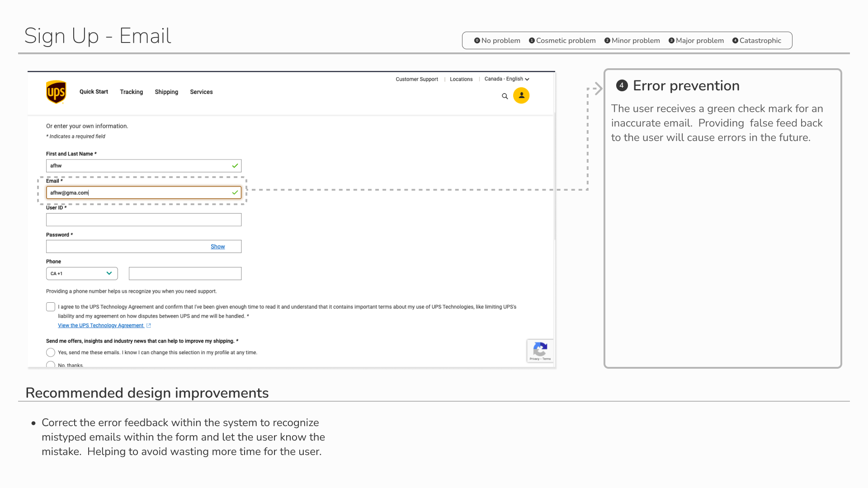
Task: Click Show link in Password field
Action: tap(217, 247)
